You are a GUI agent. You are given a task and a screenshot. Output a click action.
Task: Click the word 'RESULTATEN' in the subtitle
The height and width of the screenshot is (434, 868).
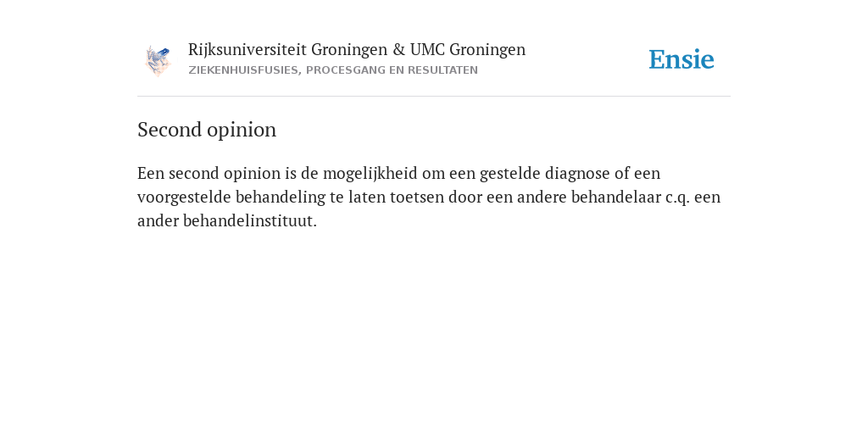point(442,70)
